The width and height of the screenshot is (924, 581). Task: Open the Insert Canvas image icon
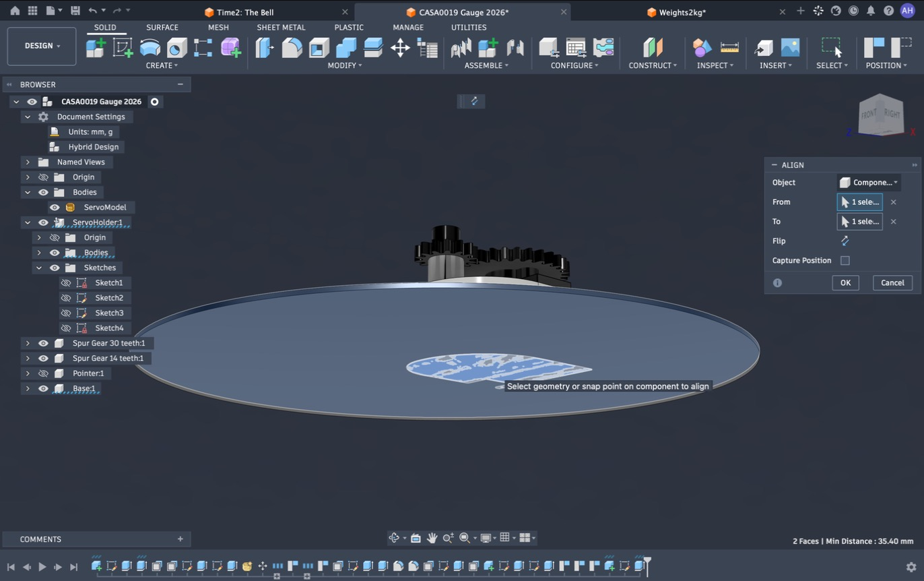790,47
